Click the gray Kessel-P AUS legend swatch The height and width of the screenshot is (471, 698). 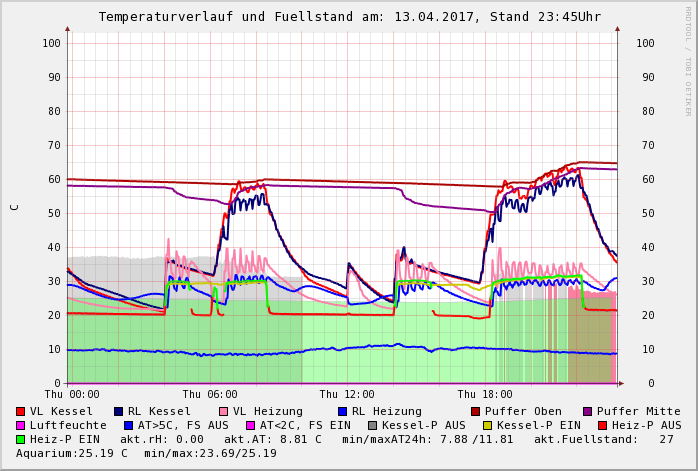[373, 425]
